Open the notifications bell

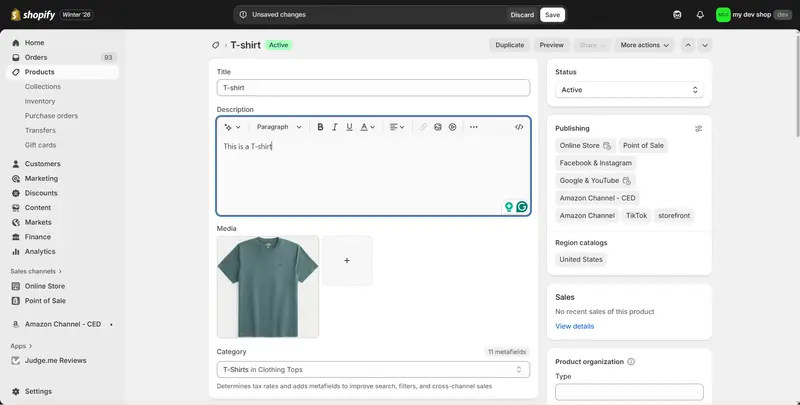coord(700,15)
